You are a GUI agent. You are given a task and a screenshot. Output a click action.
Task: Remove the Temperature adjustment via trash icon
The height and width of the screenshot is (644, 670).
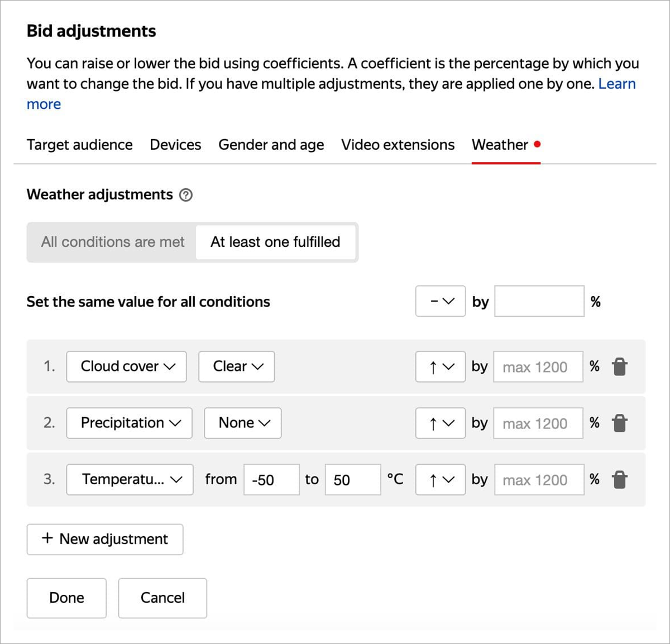620,480
